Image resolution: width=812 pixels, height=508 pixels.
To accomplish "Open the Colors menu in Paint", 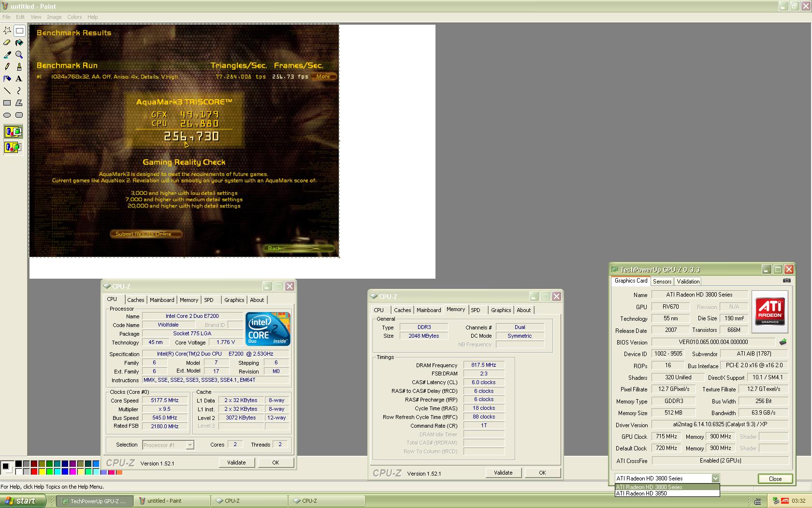I will [x=74, y=17].
